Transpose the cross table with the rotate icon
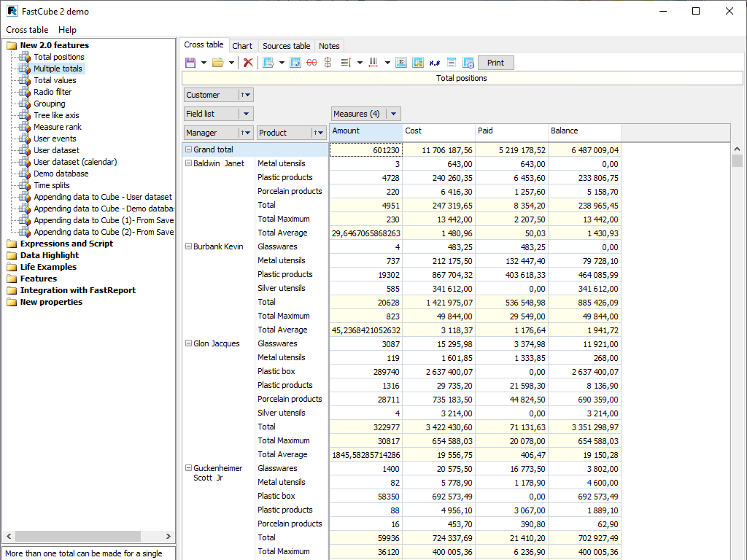The width and height of the screenshot is (747, 560). coord(295,62)
